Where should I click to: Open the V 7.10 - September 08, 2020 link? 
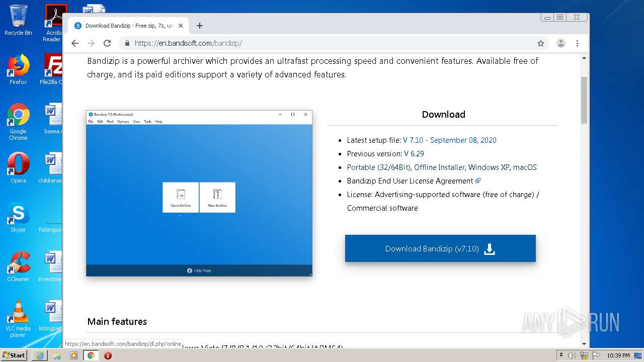450,140
